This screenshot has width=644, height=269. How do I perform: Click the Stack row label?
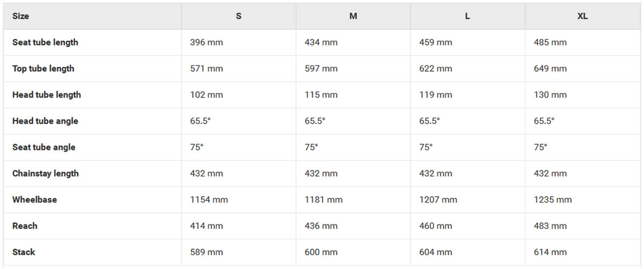click(x=24, y=252)
